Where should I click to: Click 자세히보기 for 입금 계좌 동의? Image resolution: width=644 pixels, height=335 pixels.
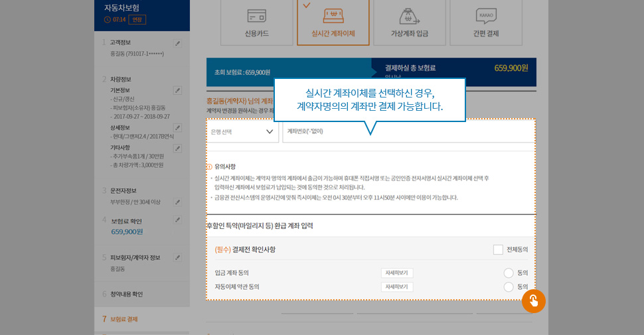[x=397, y=273]
